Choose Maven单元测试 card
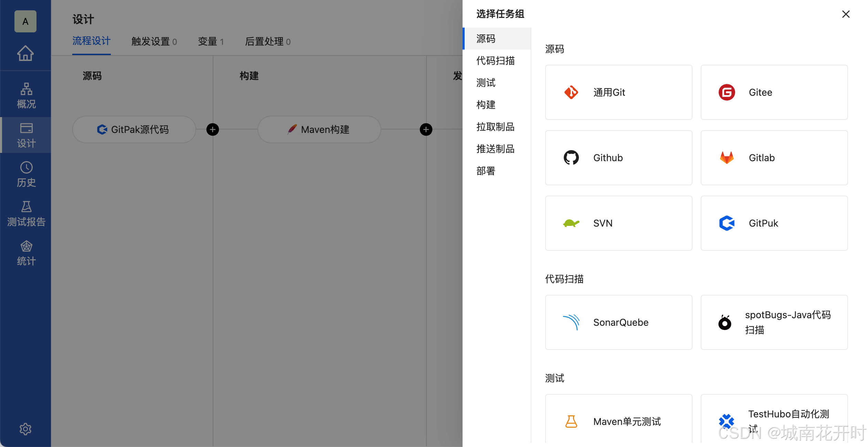The width and height of the screenshot is (868, 447). tap(618, 419)
